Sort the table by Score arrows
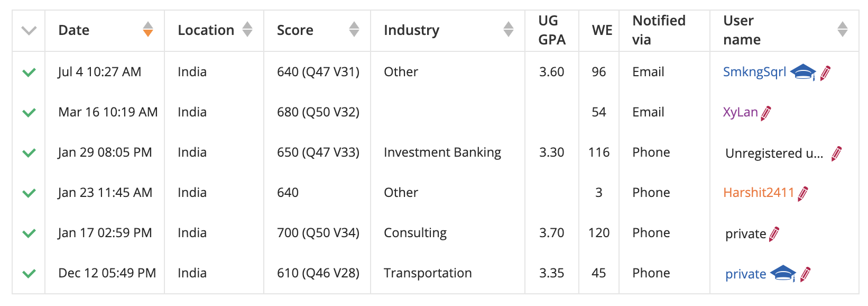Image resolution: width=868 pixels, height=306 pixels. 354,29
